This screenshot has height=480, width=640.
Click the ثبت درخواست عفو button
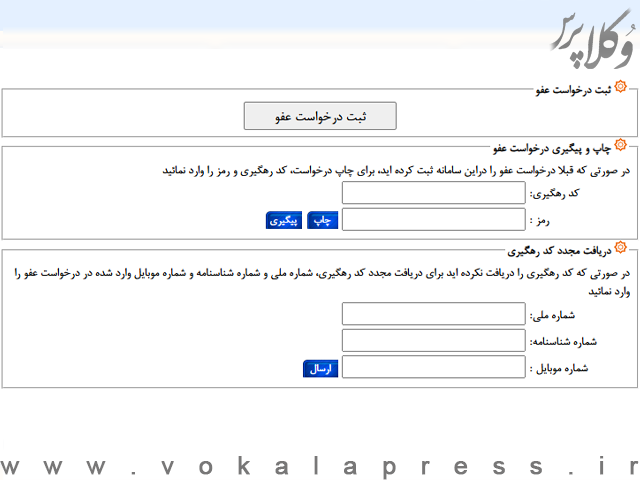tap(320, 116)
